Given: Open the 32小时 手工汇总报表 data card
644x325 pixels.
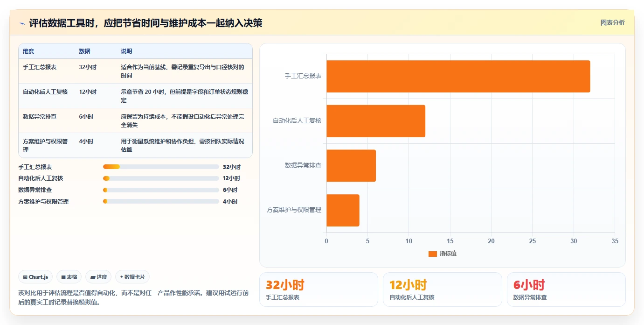Looking at the screenshot, I should [x=319, y=290].
